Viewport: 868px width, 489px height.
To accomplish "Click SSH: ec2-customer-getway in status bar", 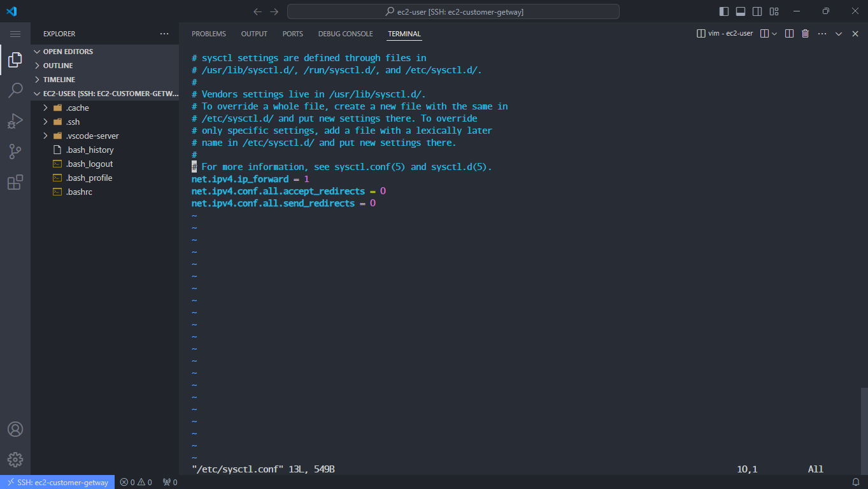I will click(x=57, y=482).
